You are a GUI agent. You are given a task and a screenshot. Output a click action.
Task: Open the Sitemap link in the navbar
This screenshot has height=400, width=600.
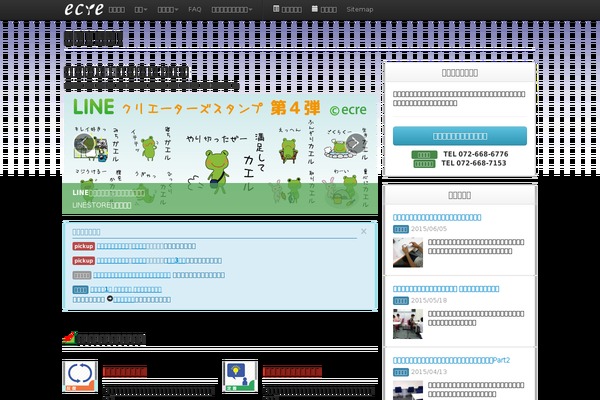pos(360,9)
